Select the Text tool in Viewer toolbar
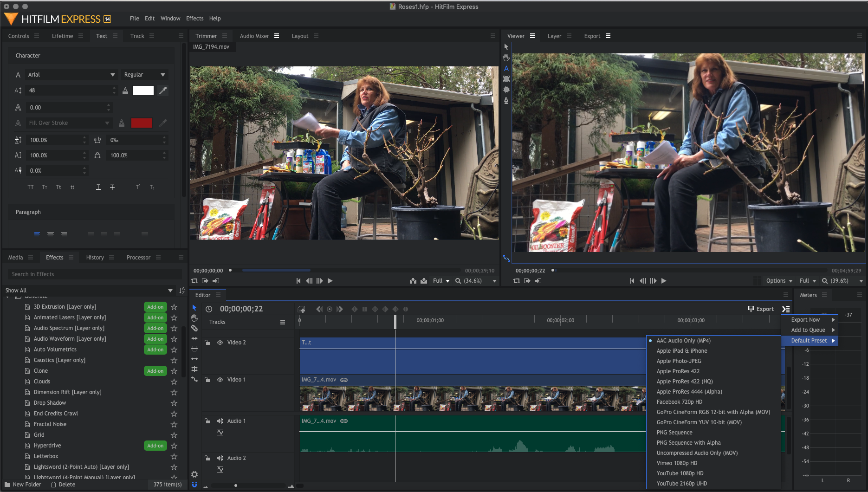 tap(506, 68)
